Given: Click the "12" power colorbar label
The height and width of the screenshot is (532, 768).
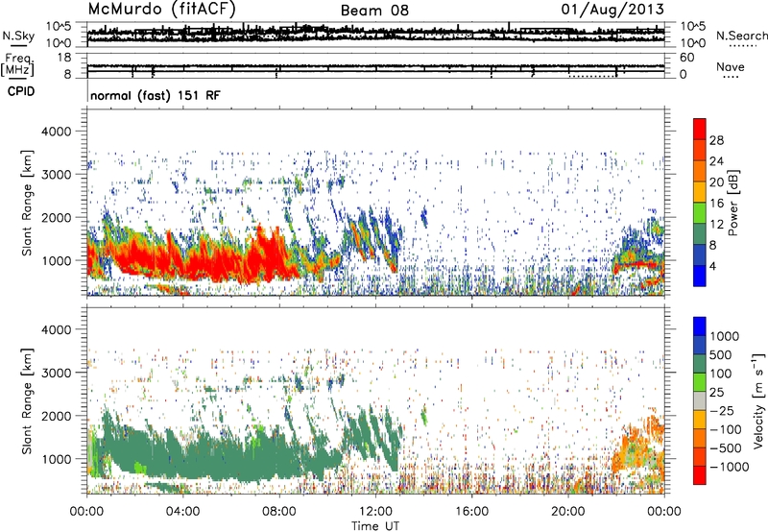Looking at the screenshot, I should 716,225.
